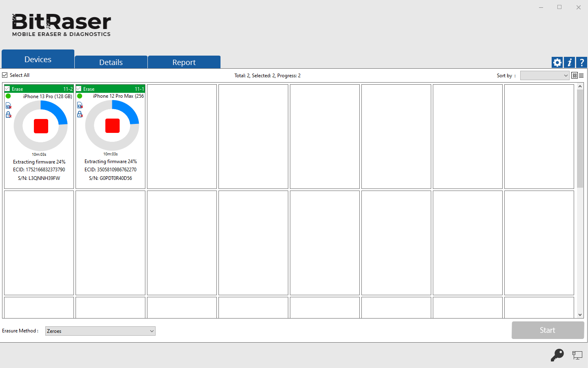
Task: Switch to the Report tab
Action: (x=184, y=62)
